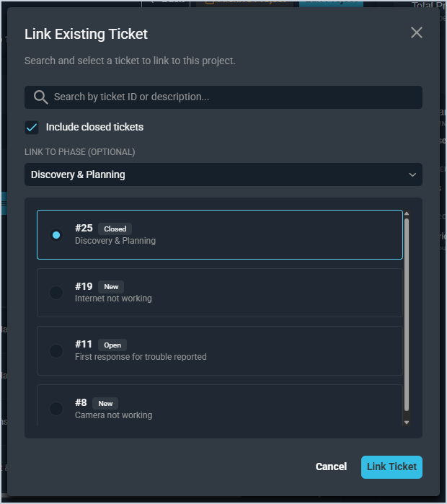Click the Closed status badge on #25
Viewport: 447px width, 504px height.
tap(115, 229)
